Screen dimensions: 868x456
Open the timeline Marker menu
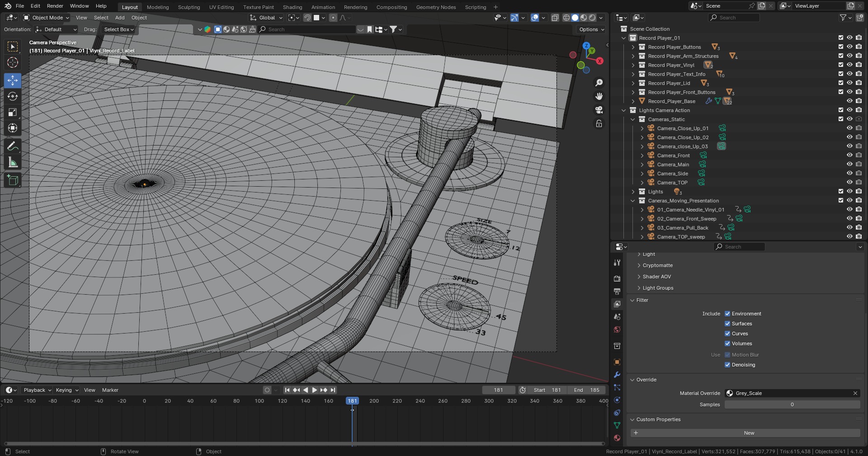110,390
